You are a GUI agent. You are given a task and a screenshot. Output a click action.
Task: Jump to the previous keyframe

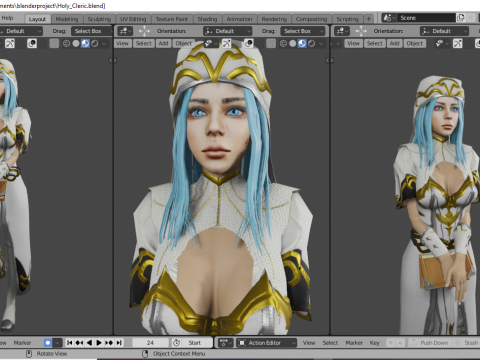pos(79,343)
